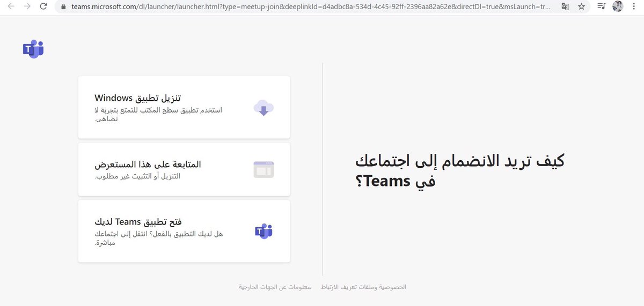Choose المتابعة على هذا المستعرض option

184,169
